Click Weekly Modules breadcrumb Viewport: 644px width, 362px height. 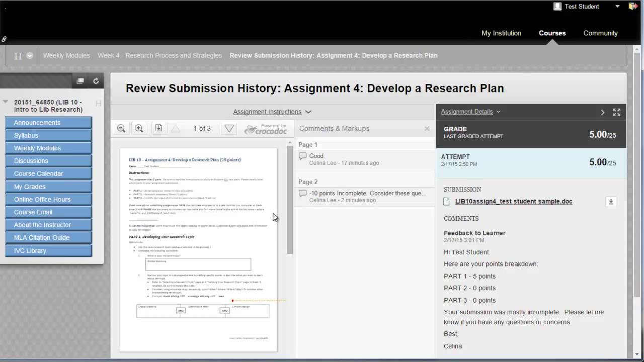click(x=66, y=55)
